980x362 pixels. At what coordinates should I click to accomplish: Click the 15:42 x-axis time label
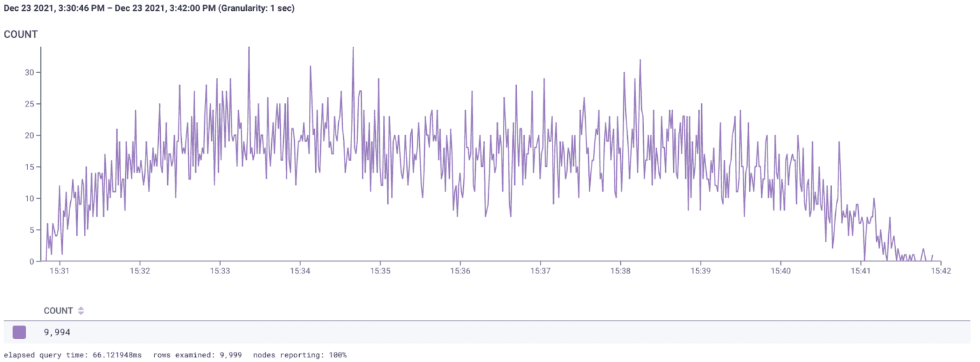(940, 271)
